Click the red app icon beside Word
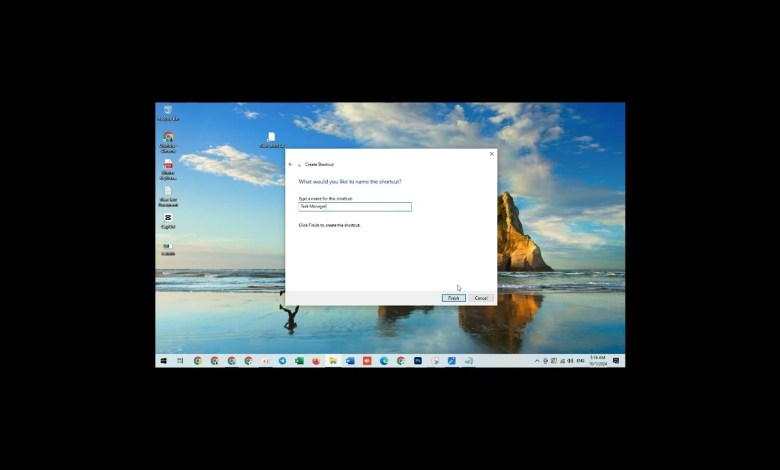Image resolution: width=780 pixels, height=470 pixels. [367, 361]
